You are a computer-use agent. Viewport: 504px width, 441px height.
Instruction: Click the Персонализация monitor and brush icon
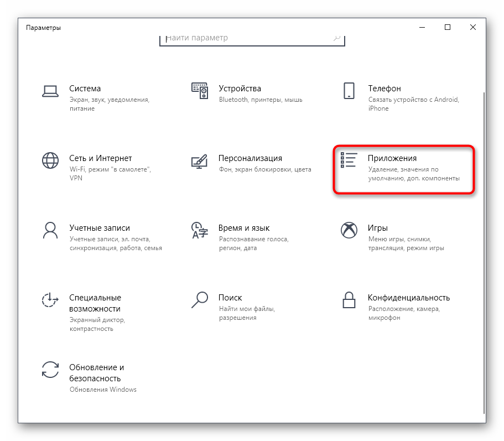point(199,160)
